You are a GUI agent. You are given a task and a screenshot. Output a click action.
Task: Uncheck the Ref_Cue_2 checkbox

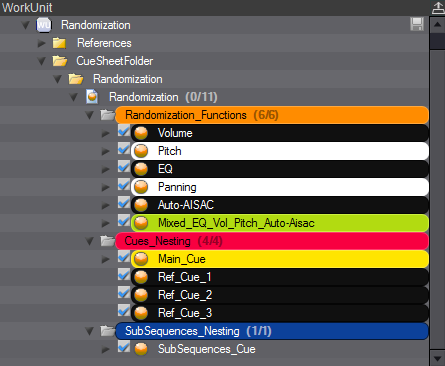click(x=124, y=293)
